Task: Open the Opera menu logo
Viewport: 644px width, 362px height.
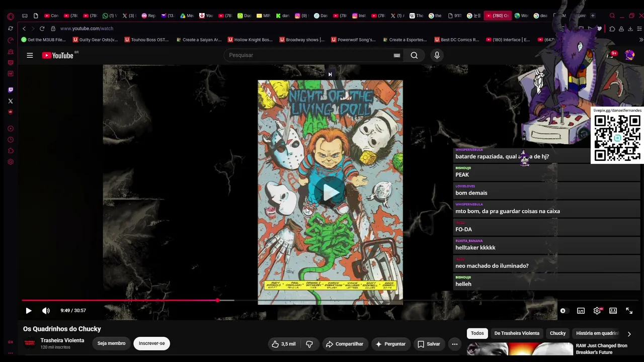Action: click(x=11, y=16)
